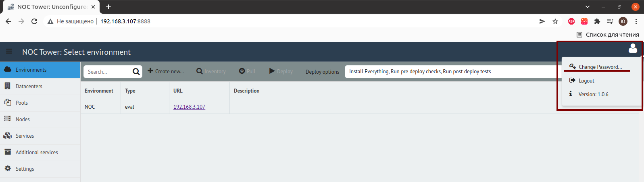This screenshot has width=644, height=182.
Task: Click the copy icon for Pools
Action: coord(8,102)
